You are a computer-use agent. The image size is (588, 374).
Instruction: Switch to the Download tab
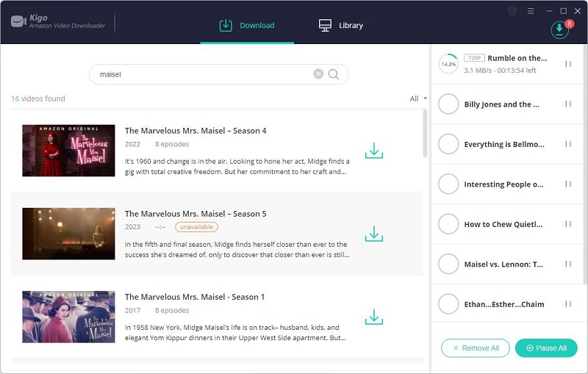point(247,26)
